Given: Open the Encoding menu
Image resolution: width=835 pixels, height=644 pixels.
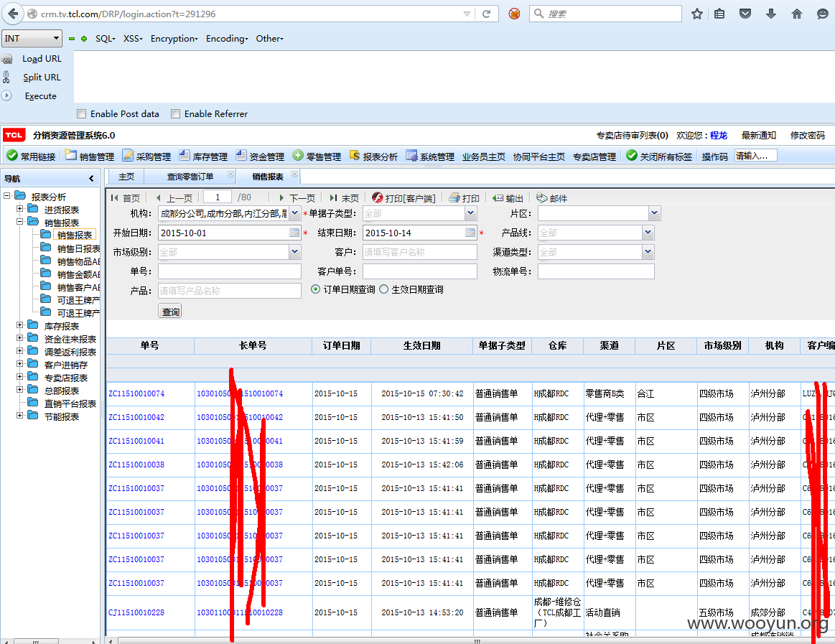Looking at the screenshot, I should pos(227,38).
